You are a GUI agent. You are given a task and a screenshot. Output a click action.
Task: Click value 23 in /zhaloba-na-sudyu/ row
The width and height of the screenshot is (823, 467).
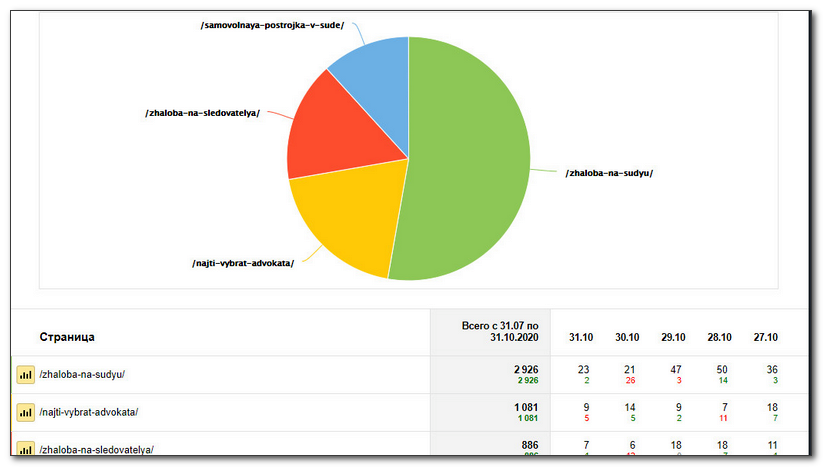pos(584,369)
